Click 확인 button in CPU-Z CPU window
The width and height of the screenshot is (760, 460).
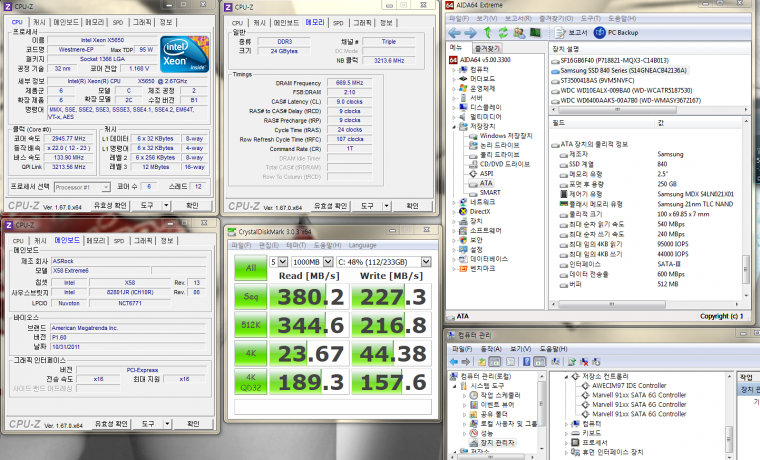click(x=192, y=206)
